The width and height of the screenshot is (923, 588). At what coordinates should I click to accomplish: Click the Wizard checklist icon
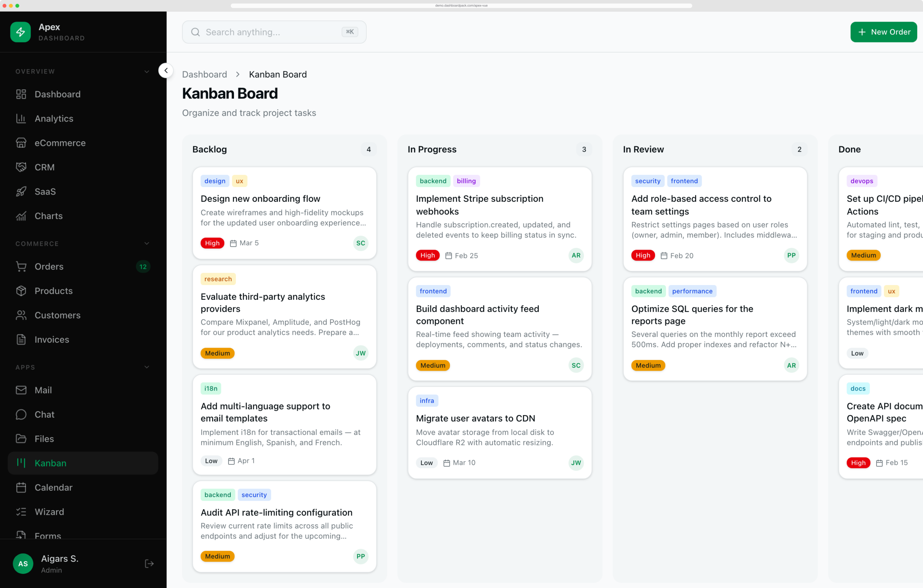click(x=21, y=512)
